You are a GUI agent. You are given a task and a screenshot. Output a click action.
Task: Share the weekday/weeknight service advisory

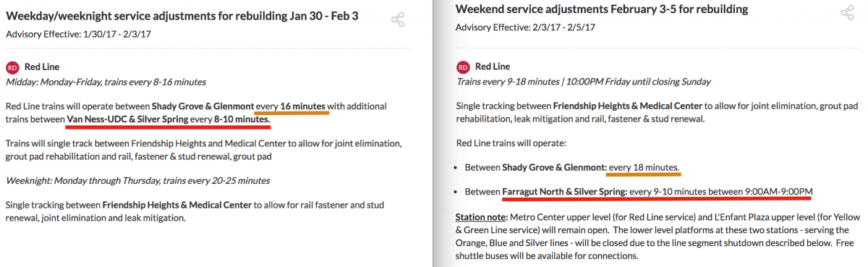[x=397, y=20]
